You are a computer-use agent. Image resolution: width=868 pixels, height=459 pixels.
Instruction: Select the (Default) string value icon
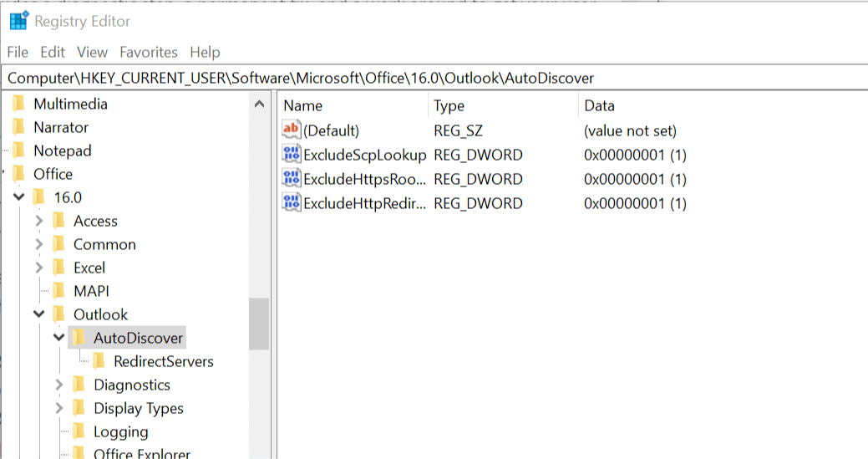(x=292, y=130)
